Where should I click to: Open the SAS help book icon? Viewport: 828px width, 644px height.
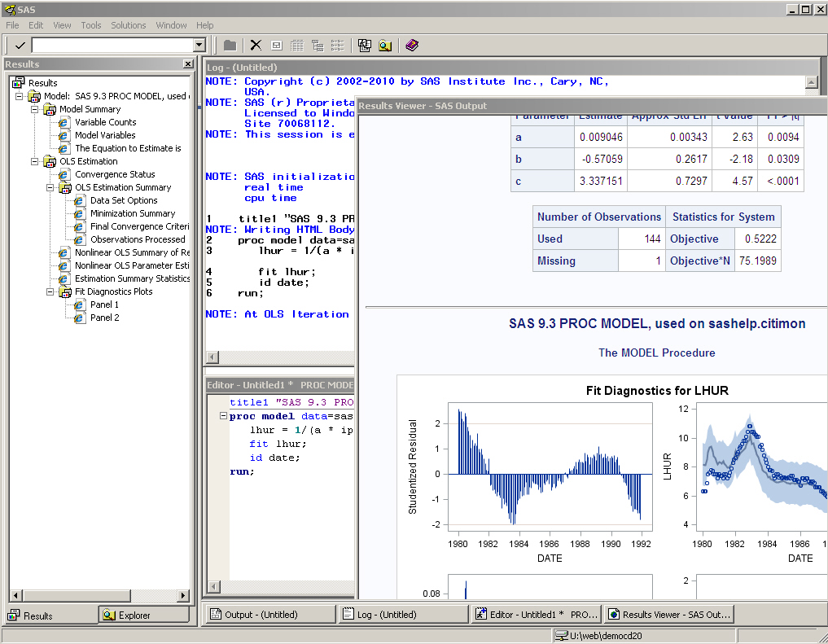tap(412, 46)
